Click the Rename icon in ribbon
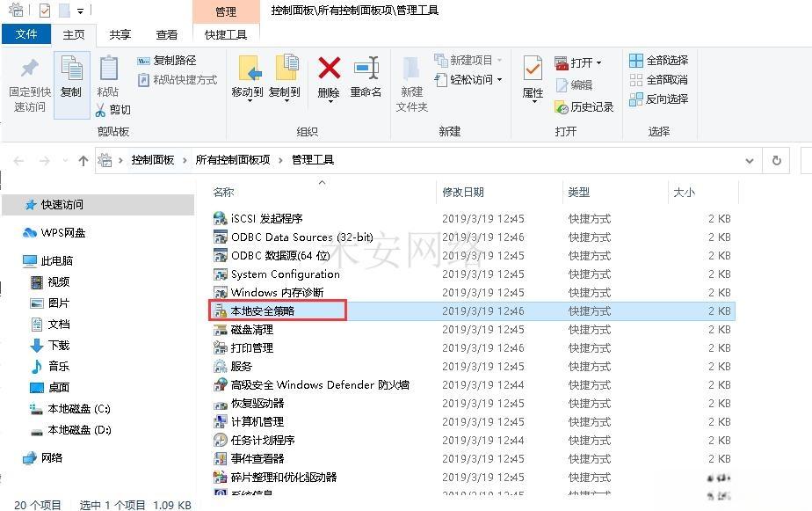812x511 pixels. click(x=366, y=68)
